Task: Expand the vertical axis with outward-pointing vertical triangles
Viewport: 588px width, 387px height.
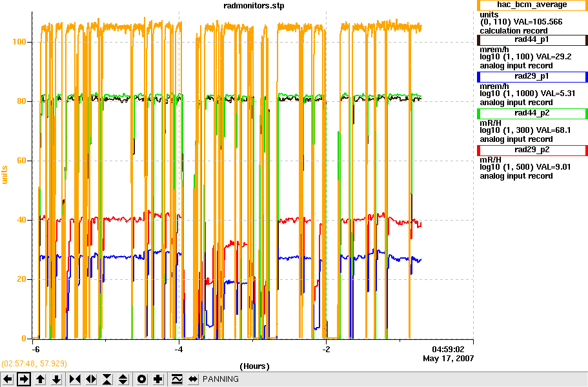Action: click(123, 379)
